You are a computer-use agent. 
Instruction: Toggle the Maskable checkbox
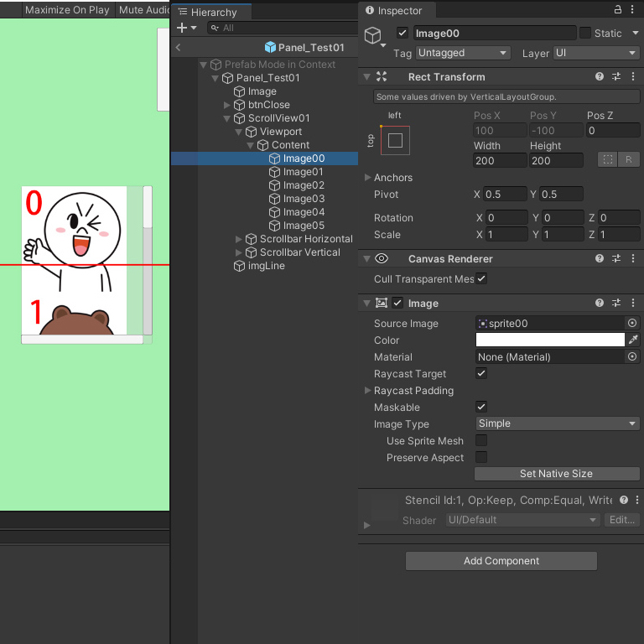coord(481,407)
